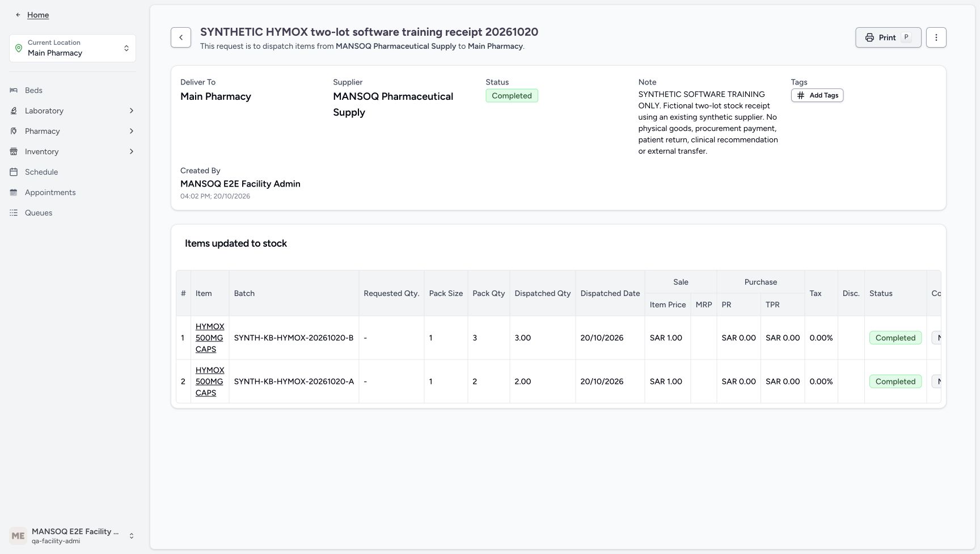Click the back arrow icon next to Home
Image resolution: width=980 pixels, height=554 pixels.
18,15
